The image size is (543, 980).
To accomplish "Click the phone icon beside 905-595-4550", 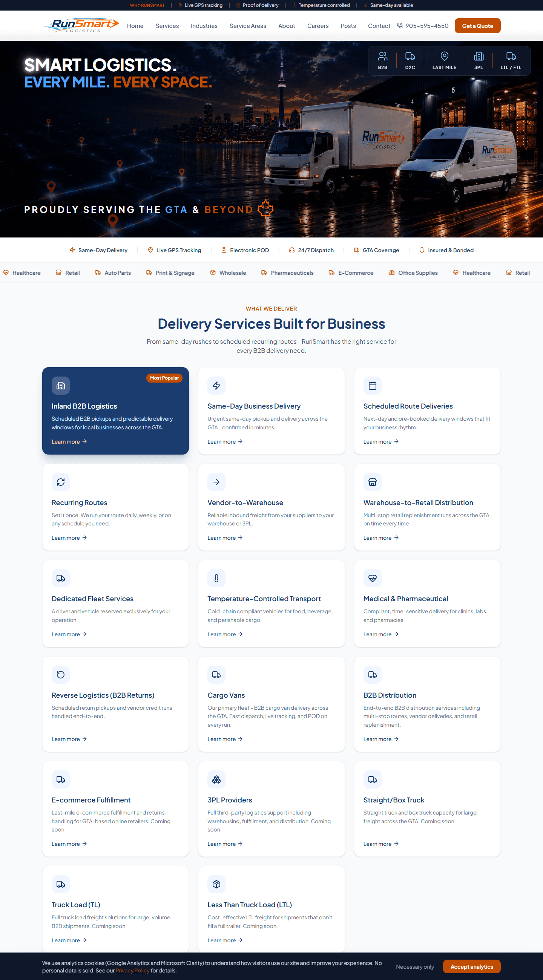I will pos(400,26).
